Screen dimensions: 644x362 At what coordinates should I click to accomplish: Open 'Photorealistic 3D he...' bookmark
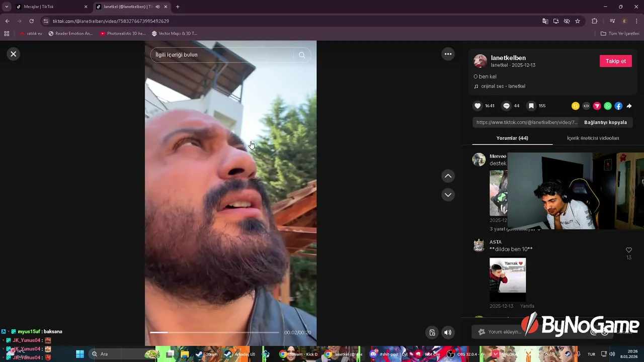[123, 33]
